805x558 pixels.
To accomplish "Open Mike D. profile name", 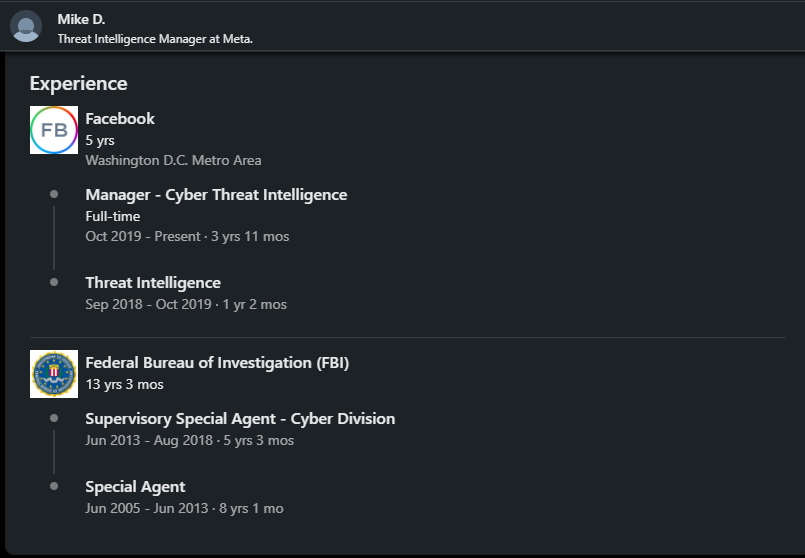I will coord(81,19).
